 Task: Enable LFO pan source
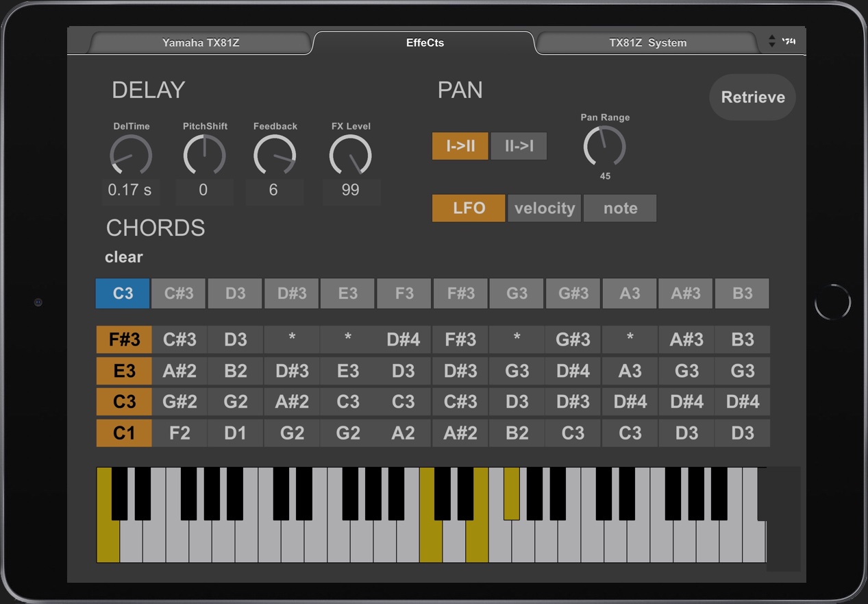coord(469,208)
